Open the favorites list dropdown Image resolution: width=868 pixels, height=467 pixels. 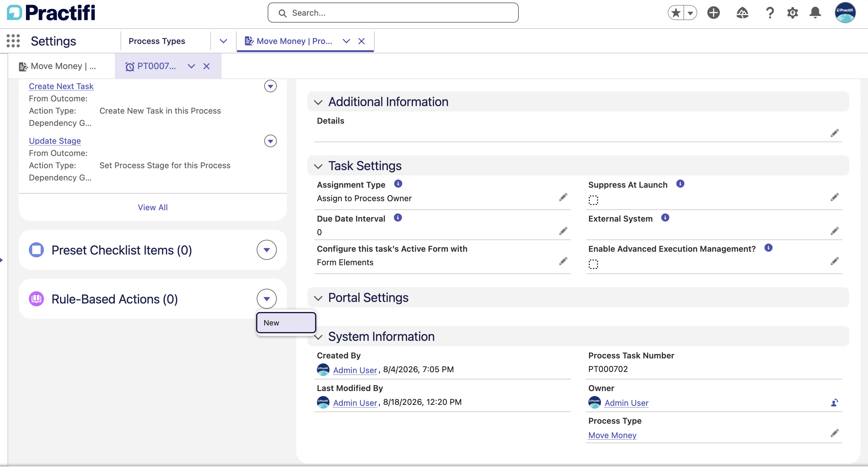click(x=690, y=13)
